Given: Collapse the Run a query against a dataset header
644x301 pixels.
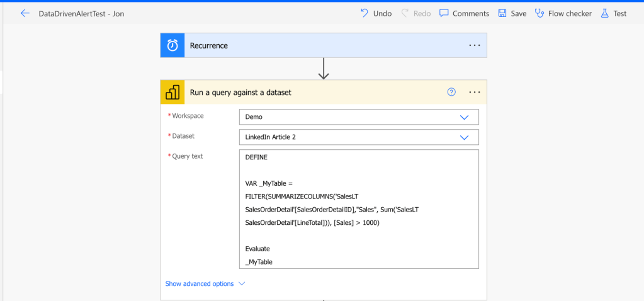Looking at the screenshot, I should coord(324,93).
